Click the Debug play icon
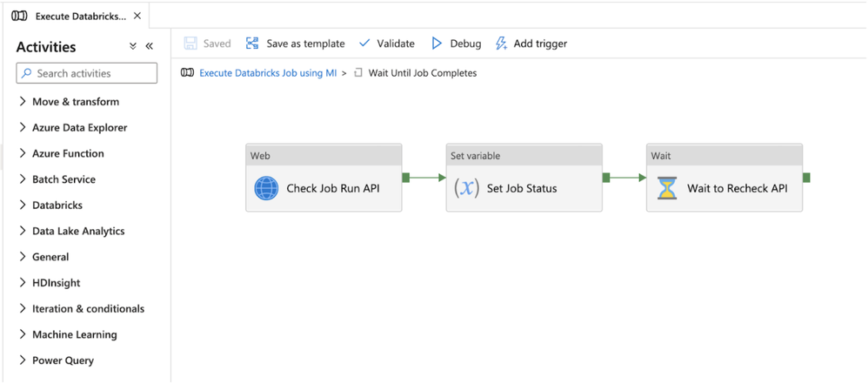868x384 pixels. click(437, 44)
